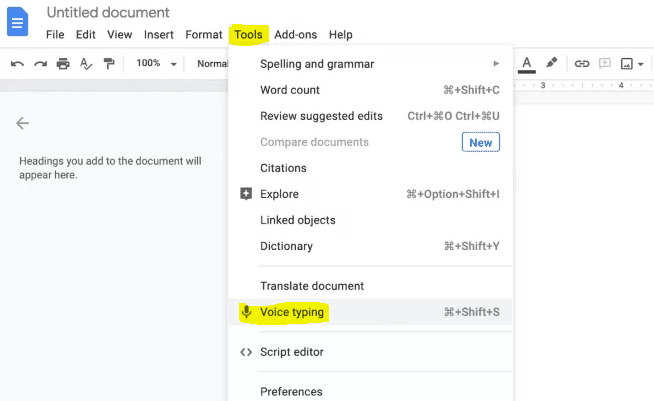Click the Print icon in toolbar
Viewport: 654px width, 401px height.
point(63,64)
